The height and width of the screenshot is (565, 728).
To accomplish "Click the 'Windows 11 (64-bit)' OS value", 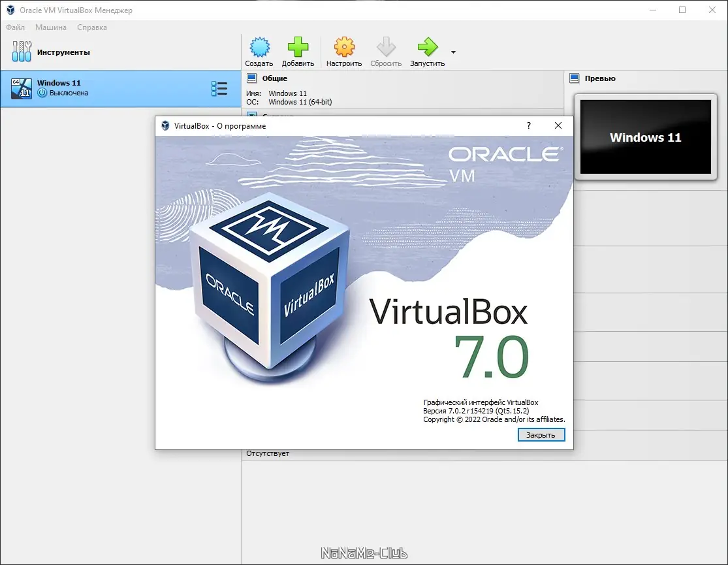I will [x=300, y=102].
